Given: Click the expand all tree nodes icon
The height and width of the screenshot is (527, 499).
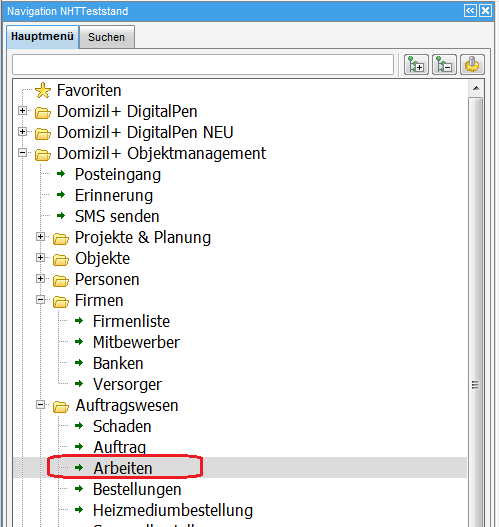Looking at the screenshot, I should click(x=416, y=64).
